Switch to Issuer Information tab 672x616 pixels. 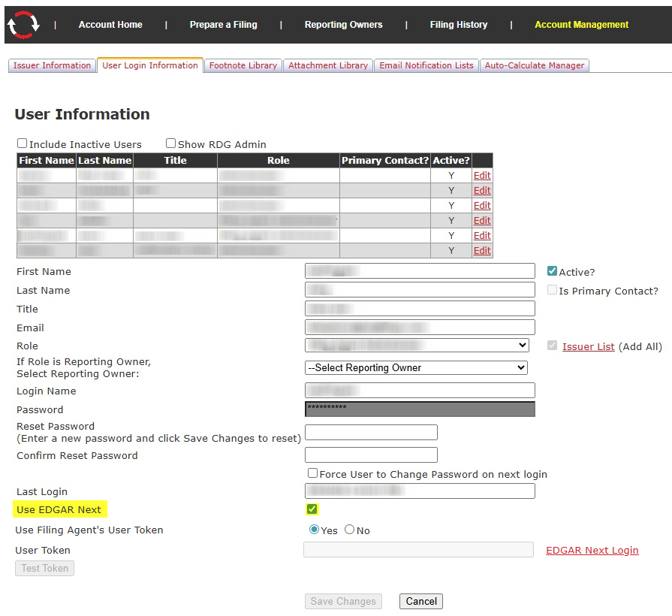click(x=52, y=65)
